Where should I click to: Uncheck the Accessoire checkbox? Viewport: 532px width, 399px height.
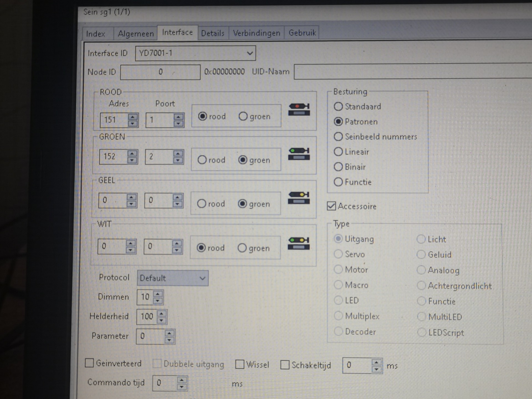(x=331, y=206)
